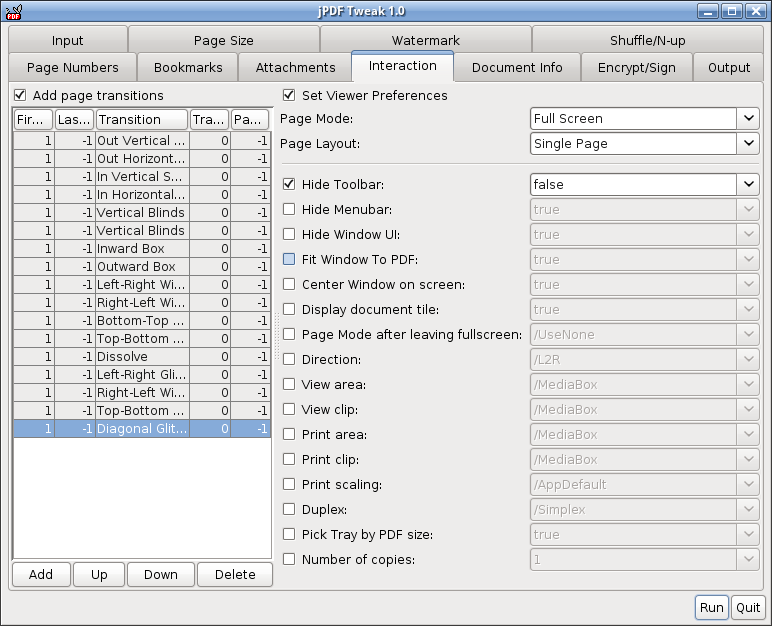Select the In Vertical S... transition row
Screen dimensions: 772x626
click(142, 177)
